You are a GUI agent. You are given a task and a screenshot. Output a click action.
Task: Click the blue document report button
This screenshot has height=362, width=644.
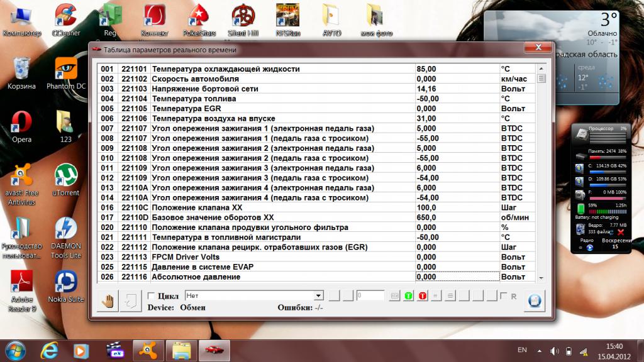[534, 300]
